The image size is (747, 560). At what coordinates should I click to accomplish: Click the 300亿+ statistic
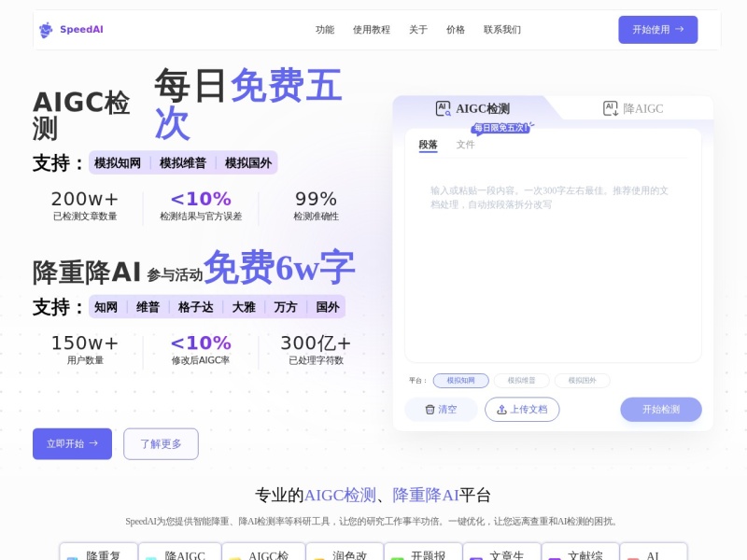click(x=316, y=349)
